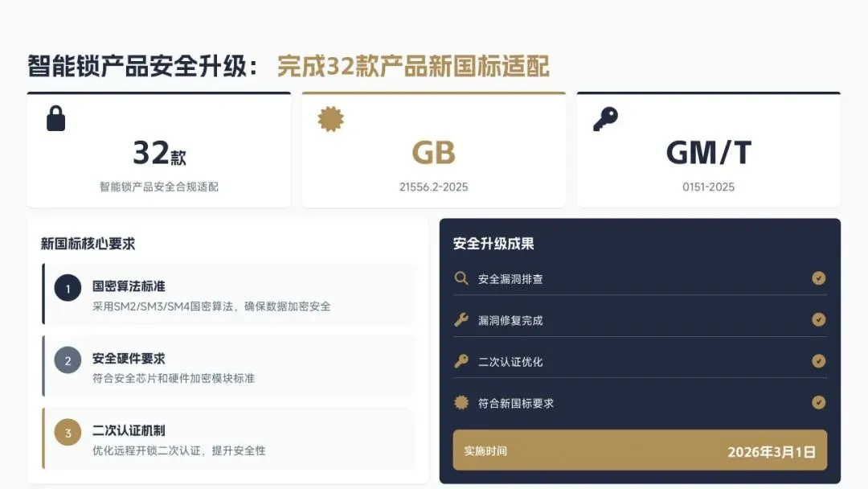Click the gold 实施时间 bar
Viewport: 868px width, 489px height.
[640, 450]
